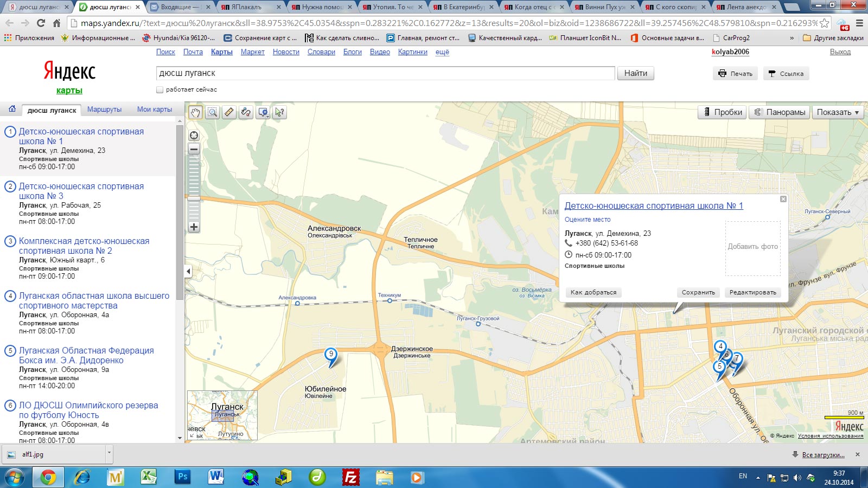The height and width of the screenshot is (488, 868).
Task: Enable the "работает сейчас" checkbox
Action: [159, 89]
